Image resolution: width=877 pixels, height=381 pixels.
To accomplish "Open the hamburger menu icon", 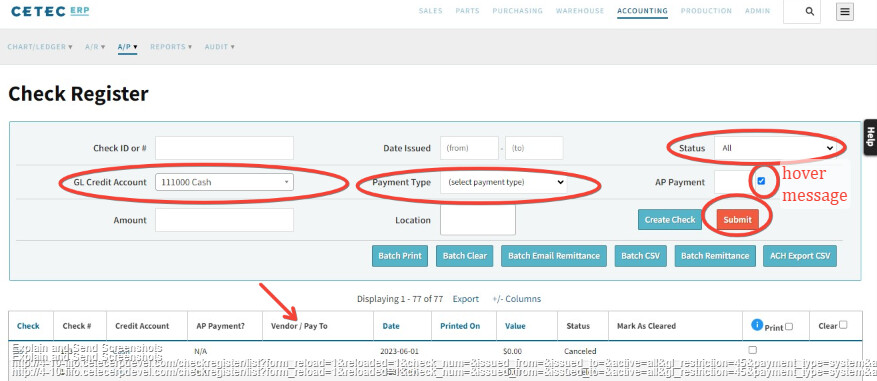I will [x=845, y=11].
